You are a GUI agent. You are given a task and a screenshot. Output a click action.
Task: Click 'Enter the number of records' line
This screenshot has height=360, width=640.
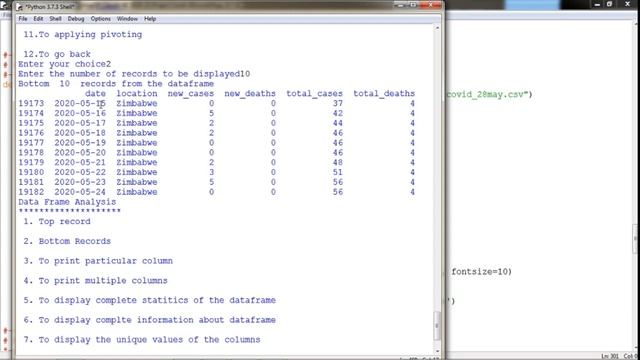(x=134, y=74)
